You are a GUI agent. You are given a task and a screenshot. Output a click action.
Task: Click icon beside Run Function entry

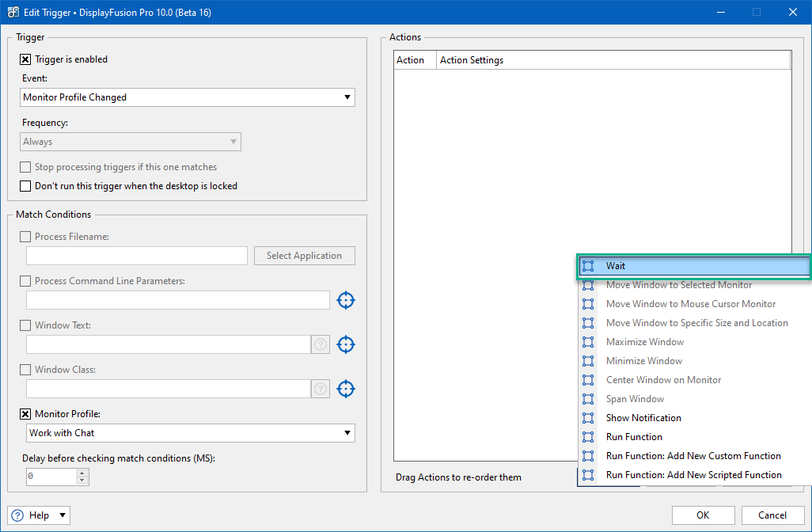pyautogui.click(x=588, y=437)
